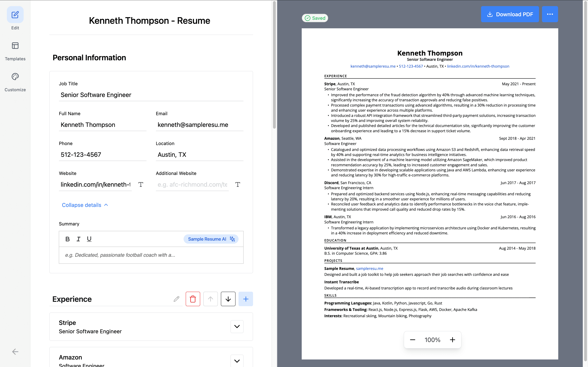Click the back arrow at bottom left
Screen dimensions: 588x367
click(15, 352)
